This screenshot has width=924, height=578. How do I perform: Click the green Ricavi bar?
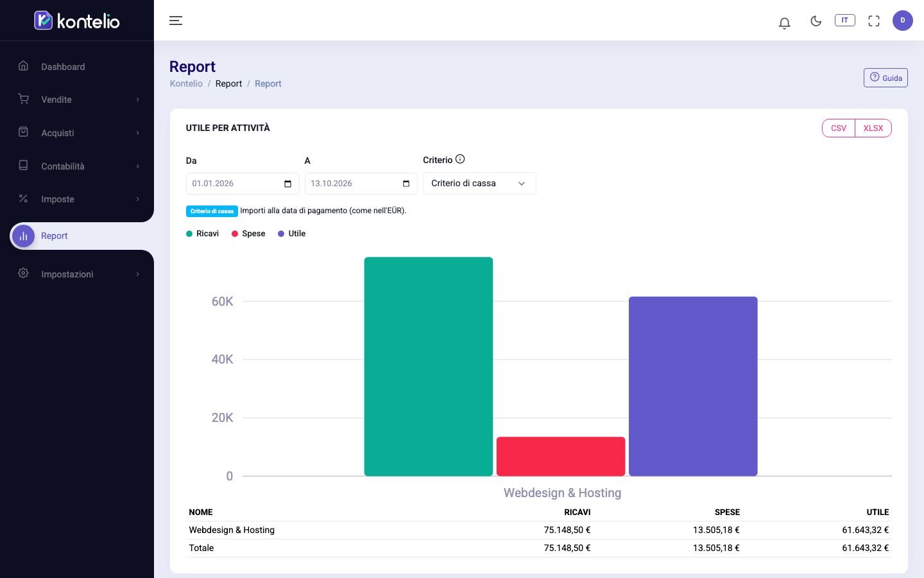[x=429, y=367]
